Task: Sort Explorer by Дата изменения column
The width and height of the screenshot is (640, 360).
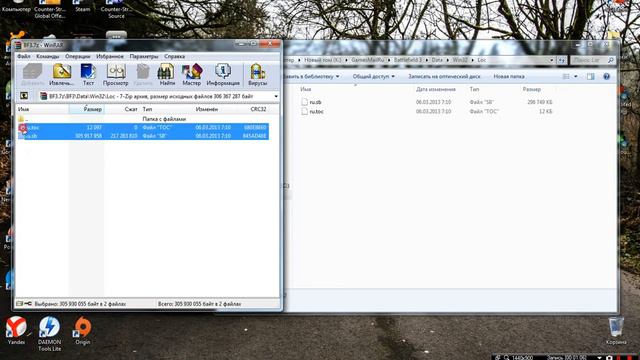Action: [436, 89]
